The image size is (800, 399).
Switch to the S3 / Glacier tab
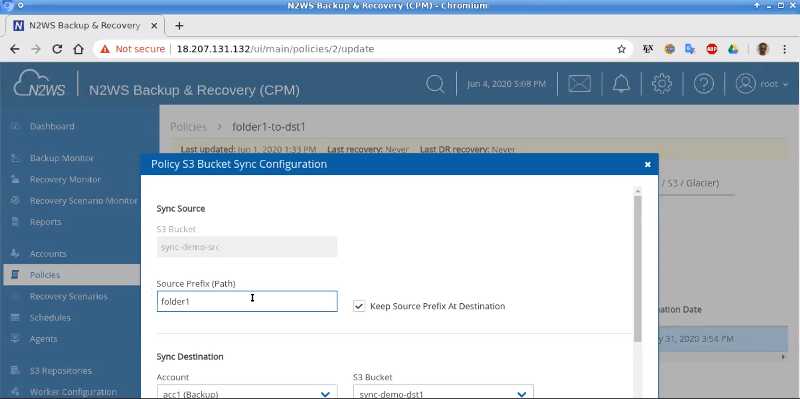click(x=692, y=183)
